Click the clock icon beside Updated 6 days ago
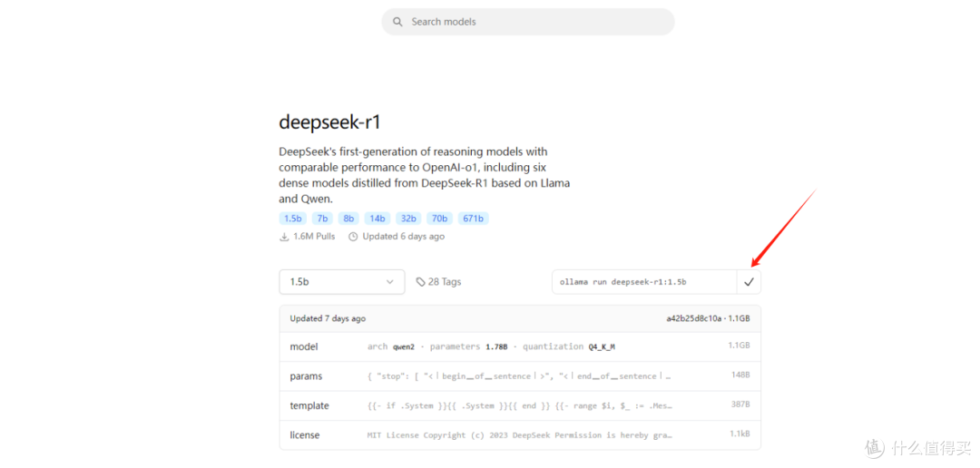Screen dimensions: 980x468 click(x=353, y=237)
